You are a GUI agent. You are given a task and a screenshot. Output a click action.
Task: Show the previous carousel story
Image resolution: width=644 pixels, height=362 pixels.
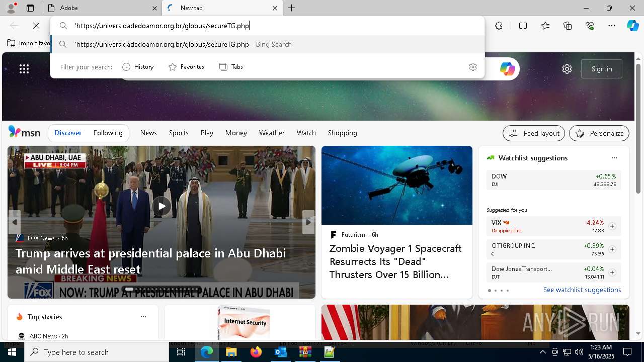click(x=15, y=222)
